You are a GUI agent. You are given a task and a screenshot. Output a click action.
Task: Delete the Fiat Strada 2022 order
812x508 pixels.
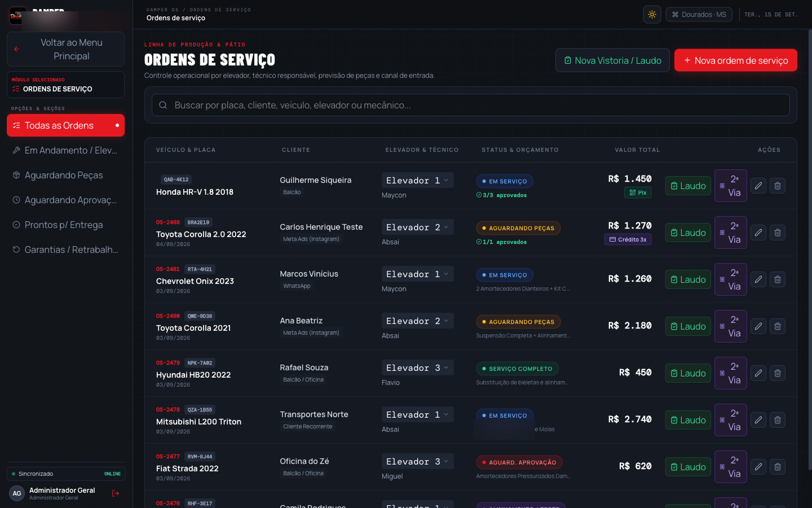point(778,467)
